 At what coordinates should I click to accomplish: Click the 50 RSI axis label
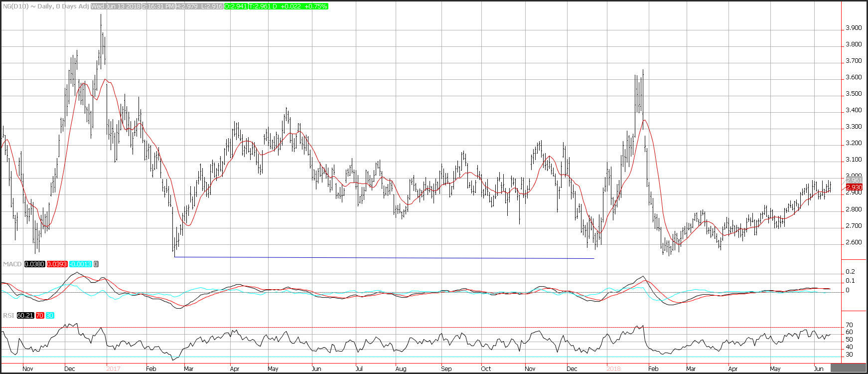(x=849, y=340)
